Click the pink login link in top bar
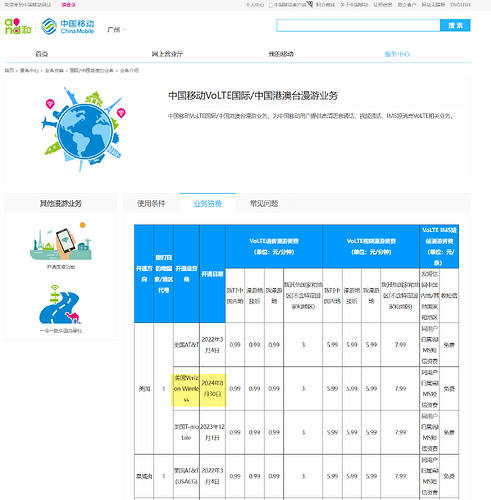 pyautogui.click(x=68, y=5)
